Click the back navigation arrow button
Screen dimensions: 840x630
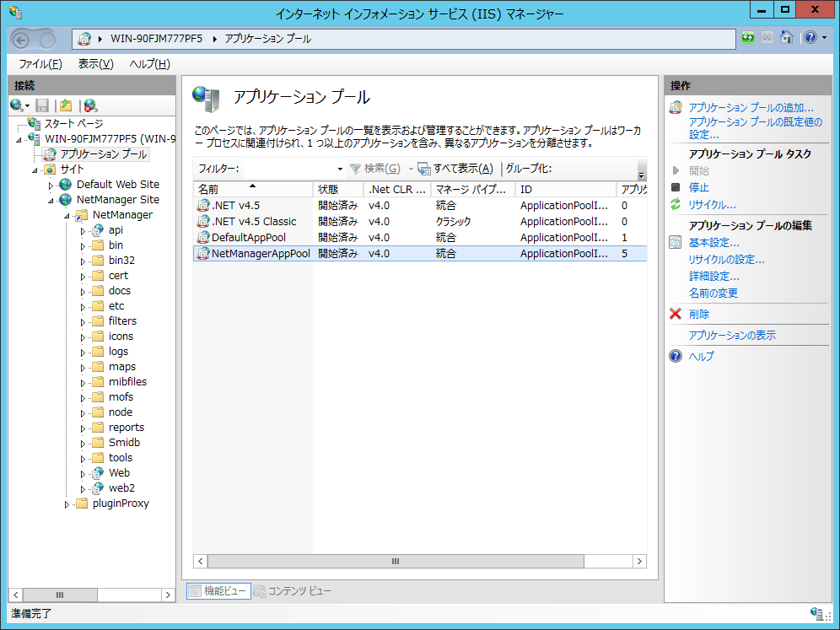coord(22,39)
